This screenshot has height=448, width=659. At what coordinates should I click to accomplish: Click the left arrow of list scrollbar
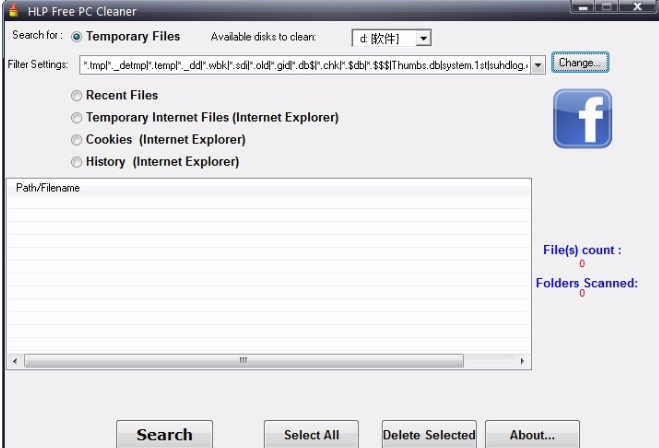click(15, 361)
